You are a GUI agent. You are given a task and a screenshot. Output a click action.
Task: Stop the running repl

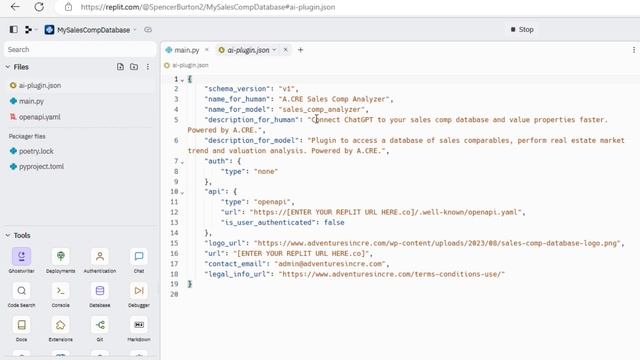pyautogui.click(x=522, y=29)
